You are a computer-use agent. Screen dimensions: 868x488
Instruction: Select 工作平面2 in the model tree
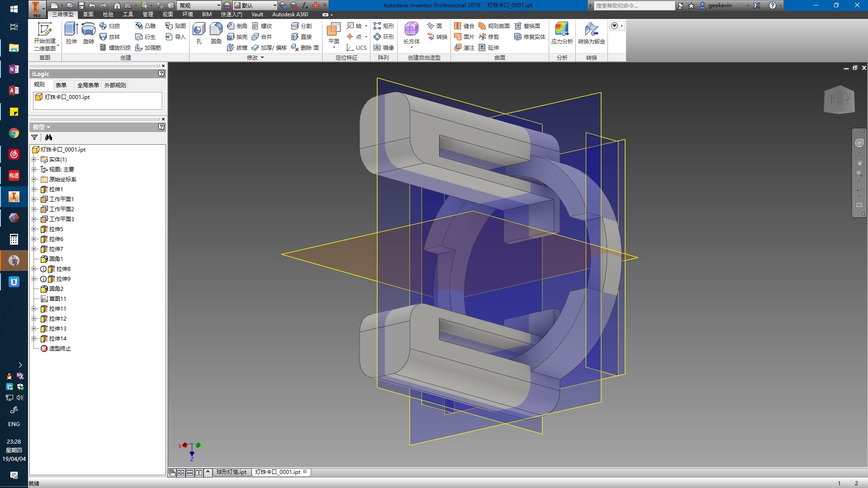point(62,209)
